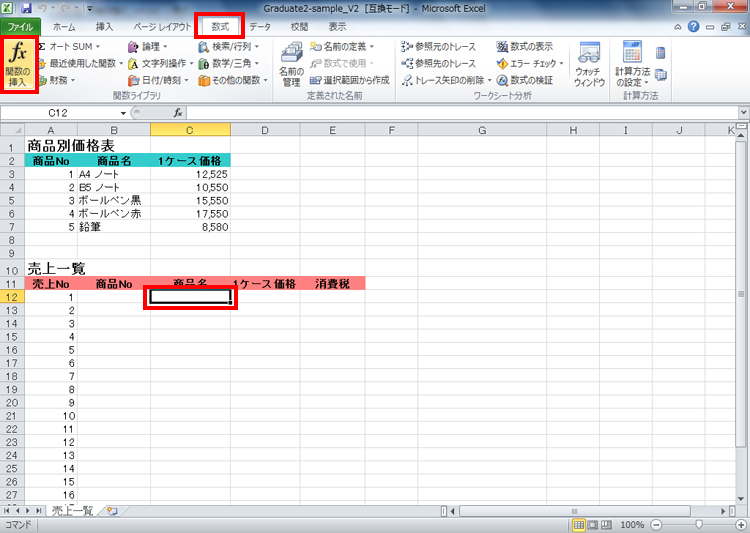Viewport: 750px width, 533px height.
Task: Open the More Functions (その他の関数) dropdown
Action: [233, 80]
